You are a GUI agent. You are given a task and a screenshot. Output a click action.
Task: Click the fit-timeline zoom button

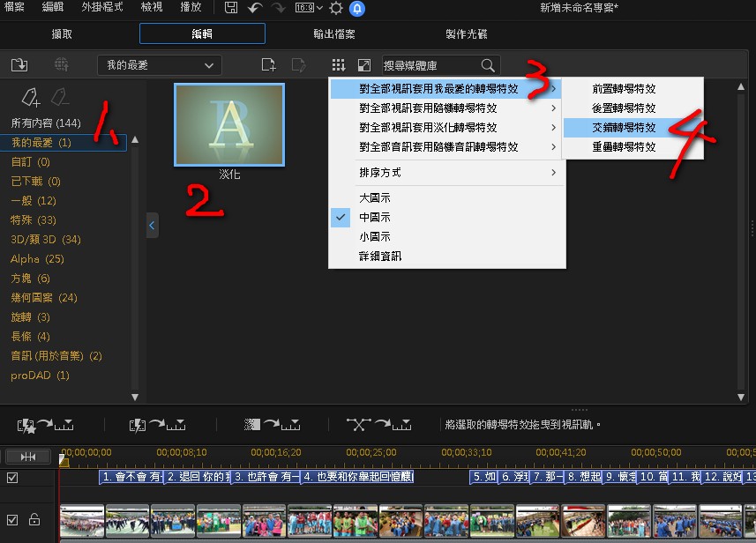[28, 457]
